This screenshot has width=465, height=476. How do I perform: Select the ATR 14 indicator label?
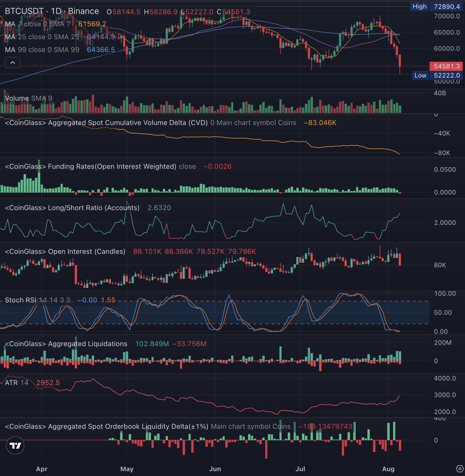pyautogui.click(x=17, y=383)
